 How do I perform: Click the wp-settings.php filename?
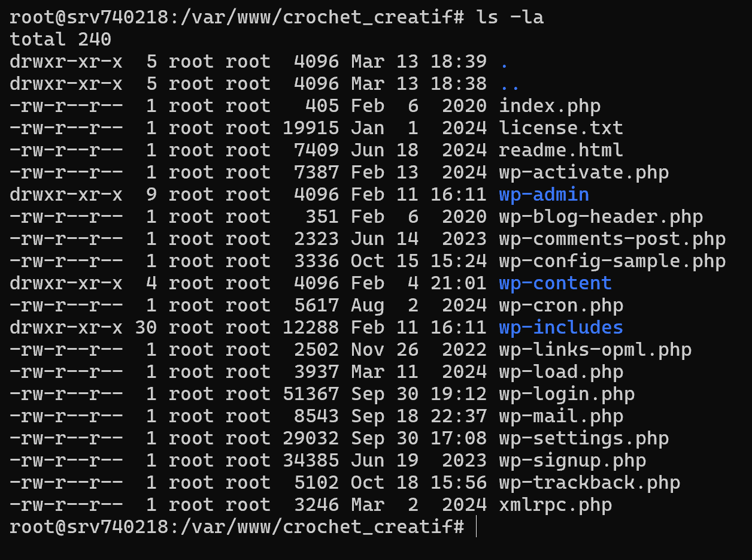584,438
